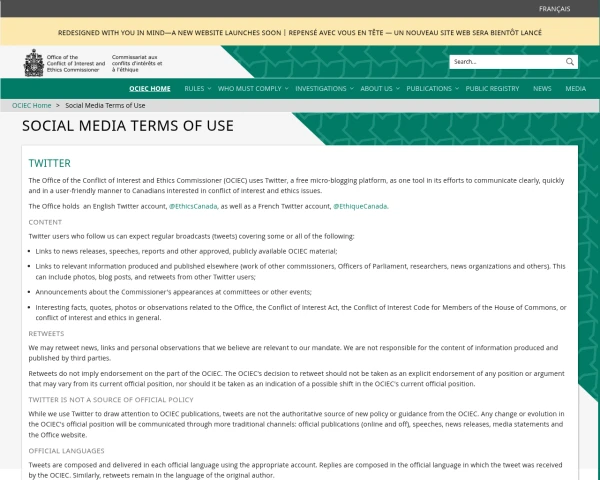Go to the Public Registry page
This screenshot has height=480, width=600.
tap(492, 88)
